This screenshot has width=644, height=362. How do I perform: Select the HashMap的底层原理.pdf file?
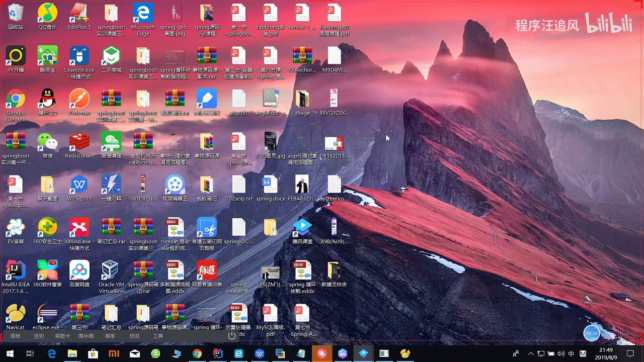coord(334,20)
